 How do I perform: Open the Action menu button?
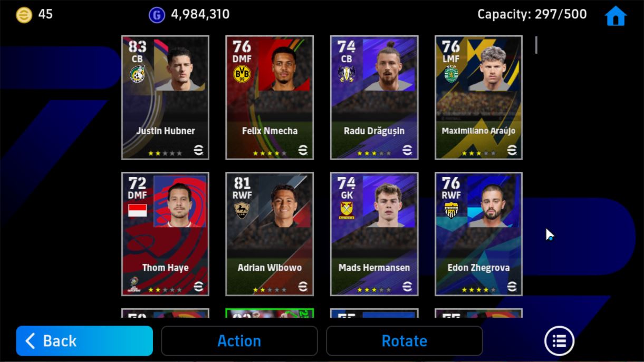(239, 341)
